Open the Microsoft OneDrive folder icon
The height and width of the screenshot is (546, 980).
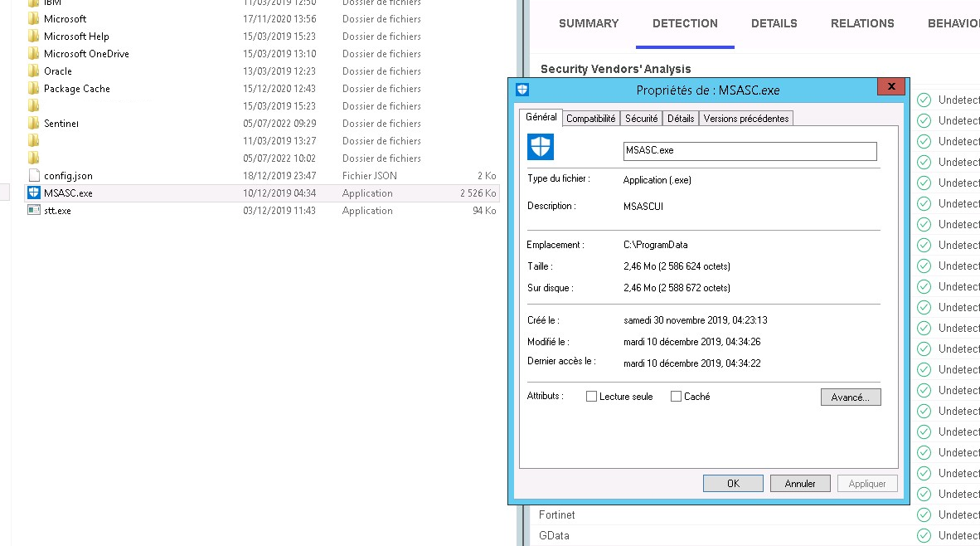34,53
